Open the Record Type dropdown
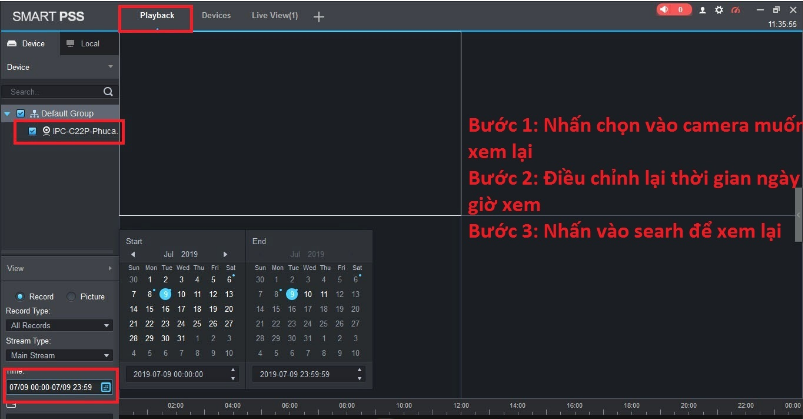The image size is (803, 419). click(x=59, y=325)
